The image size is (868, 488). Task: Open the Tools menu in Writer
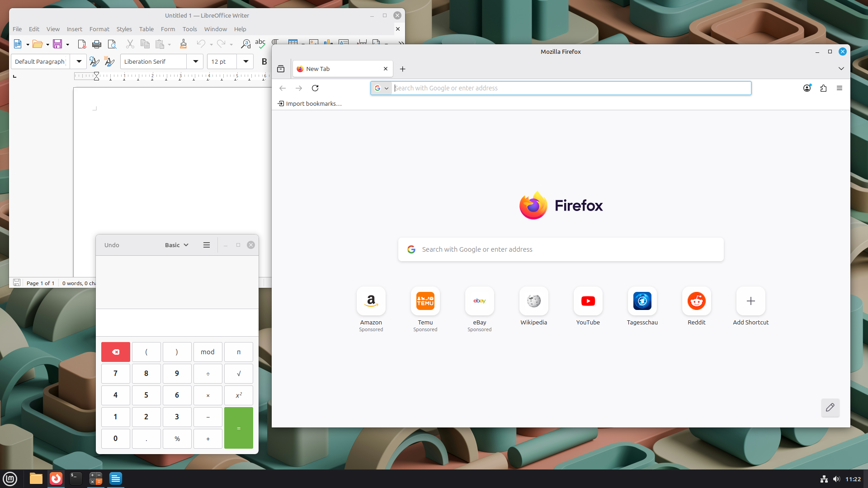[x=189, y=29]
